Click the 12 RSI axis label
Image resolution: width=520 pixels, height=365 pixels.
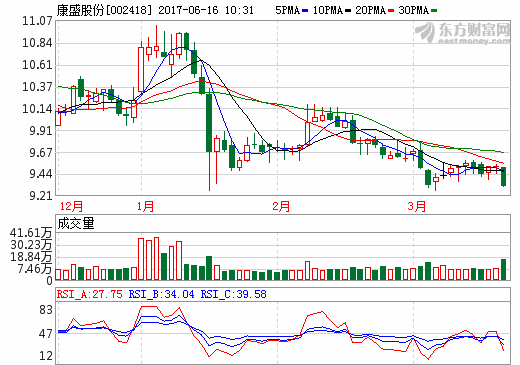coord(46,356)
